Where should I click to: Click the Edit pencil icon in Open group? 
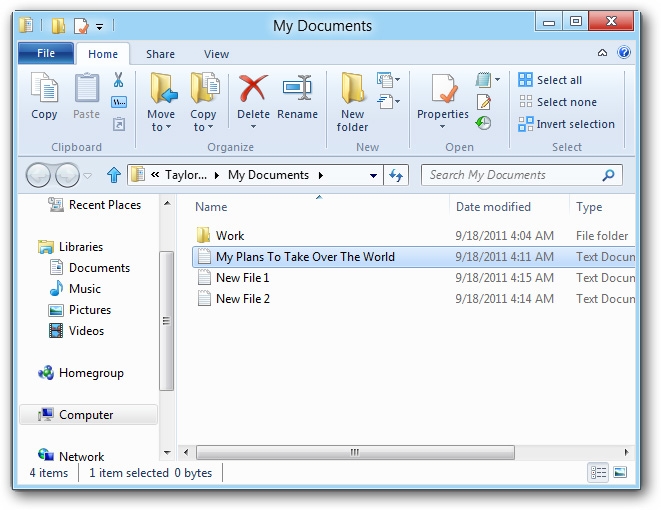pos(484,102)
